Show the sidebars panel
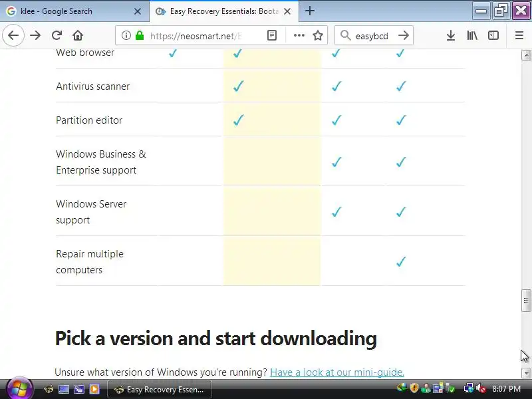This screenshot has width=532, height=399. tap(493, 35)
